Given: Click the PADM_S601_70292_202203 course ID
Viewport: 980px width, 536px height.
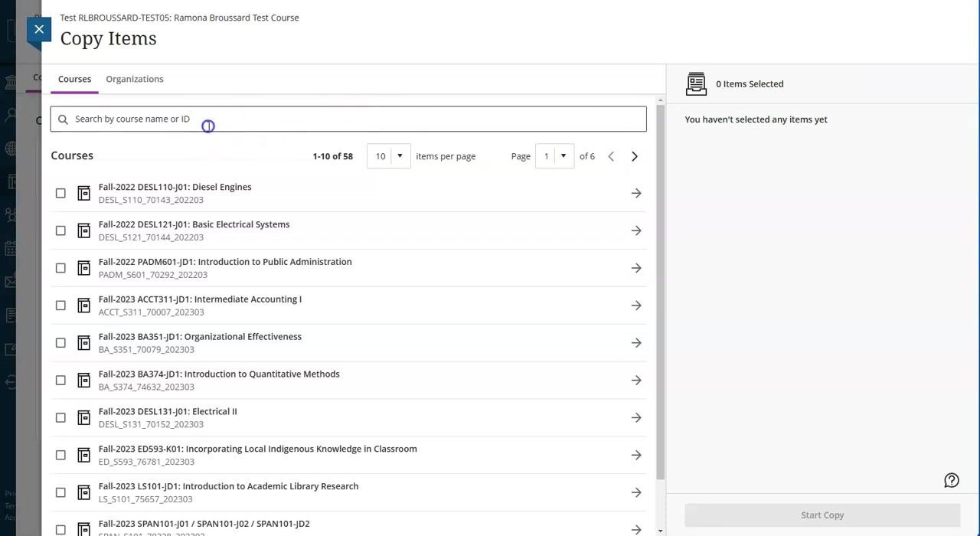Looking at the screenshot, I should coord(153,275).
